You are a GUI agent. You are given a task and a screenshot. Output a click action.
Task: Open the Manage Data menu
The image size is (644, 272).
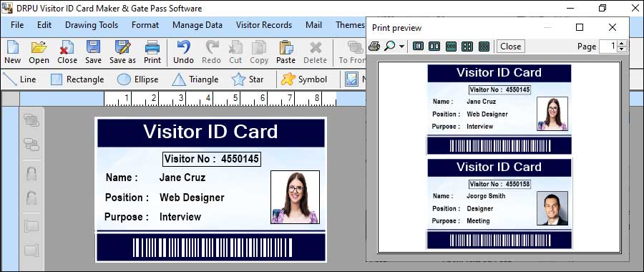(x=197, y=25)
